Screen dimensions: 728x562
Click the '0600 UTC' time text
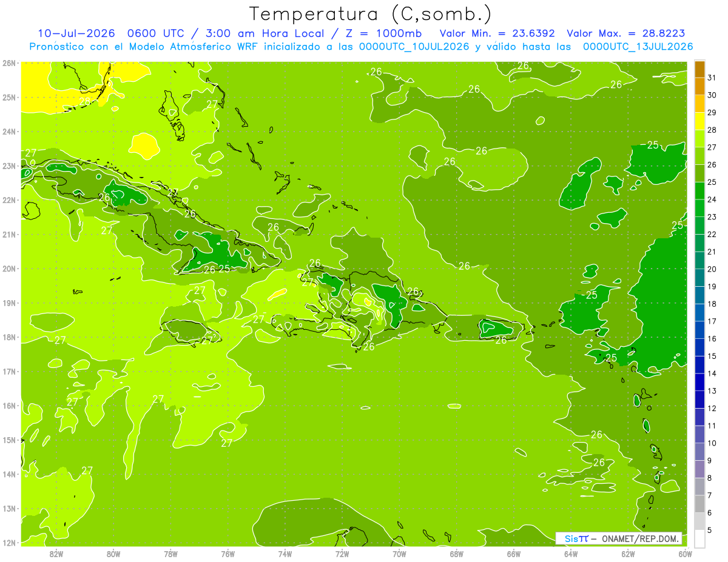tap(155, 33)
